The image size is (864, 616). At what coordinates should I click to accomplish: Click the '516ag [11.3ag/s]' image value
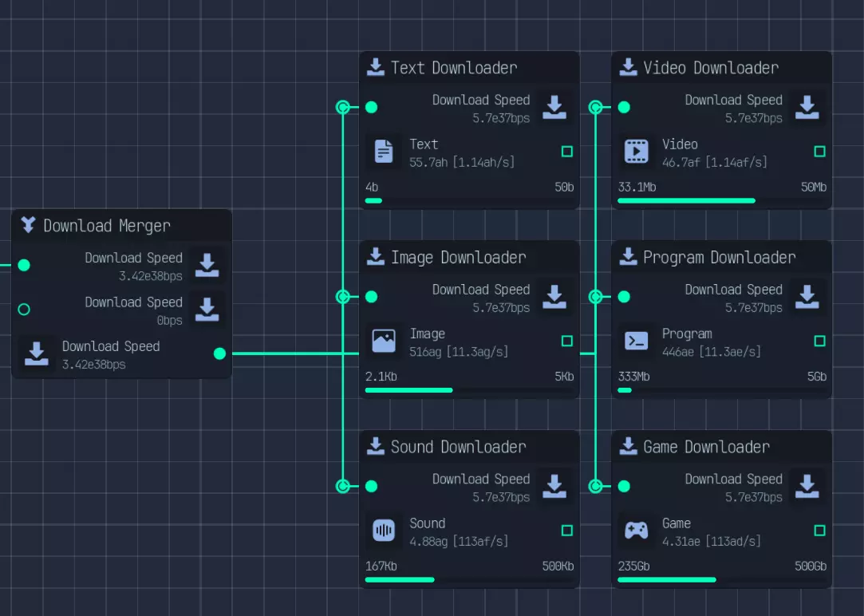[x=459, y=352]
